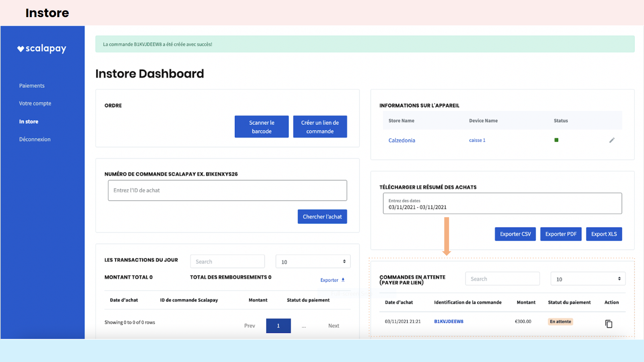Click the Scalapay heart logo in sidebar

tap(21, 49)
